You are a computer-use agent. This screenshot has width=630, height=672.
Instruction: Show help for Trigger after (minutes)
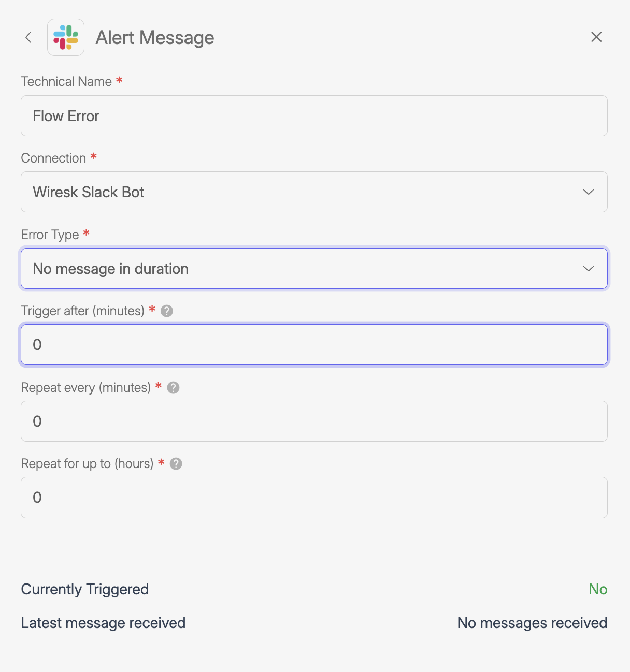click(167, 311)
